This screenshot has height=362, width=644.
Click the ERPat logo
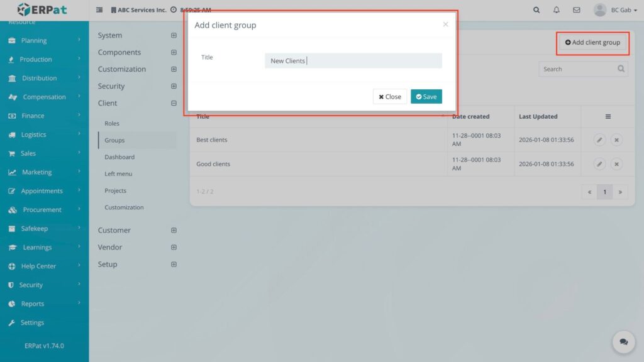tap(42, 9)
